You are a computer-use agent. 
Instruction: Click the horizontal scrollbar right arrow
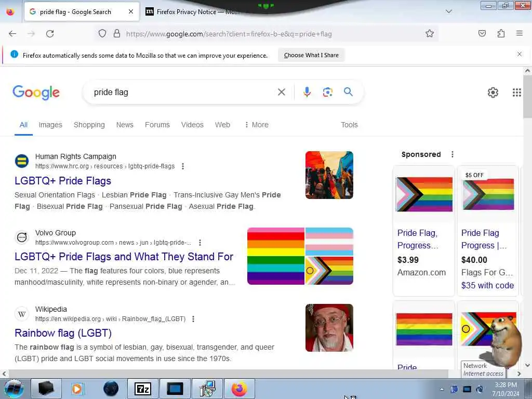[519, 374]
